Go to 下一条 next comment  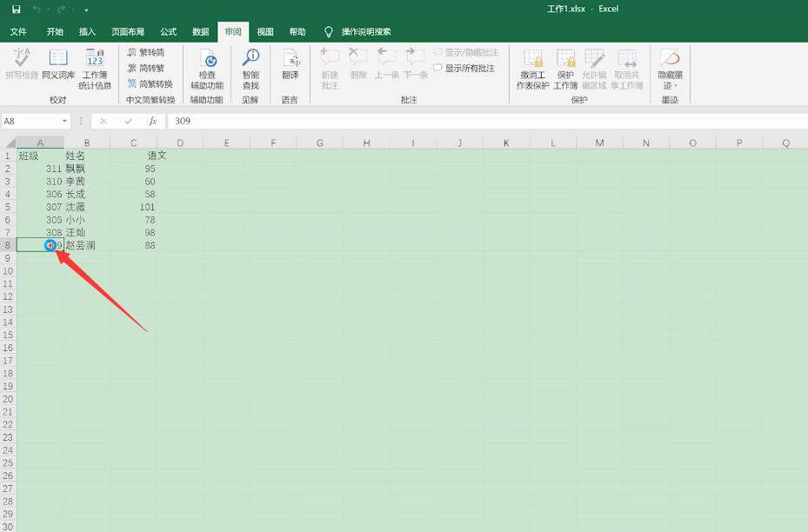click(416, 63)
